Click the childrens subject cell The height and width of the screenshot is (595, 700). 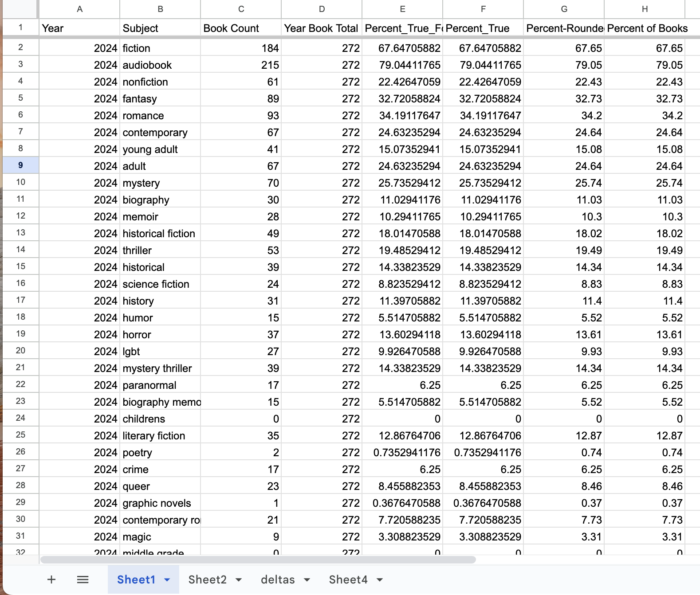160,419
